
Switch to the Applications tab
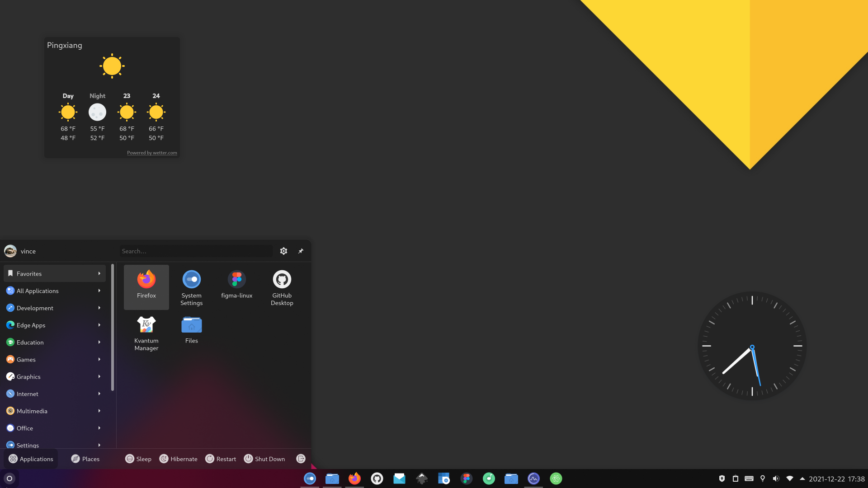click(x=31, y=459)
